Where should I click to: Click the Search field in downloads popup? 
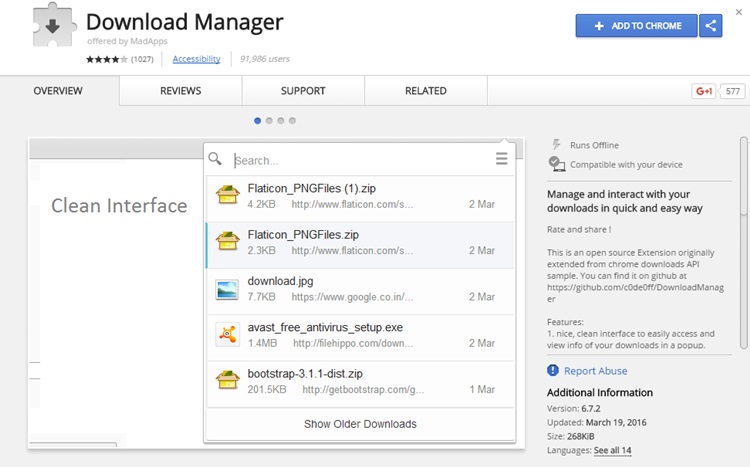click(x=361, y=160)
